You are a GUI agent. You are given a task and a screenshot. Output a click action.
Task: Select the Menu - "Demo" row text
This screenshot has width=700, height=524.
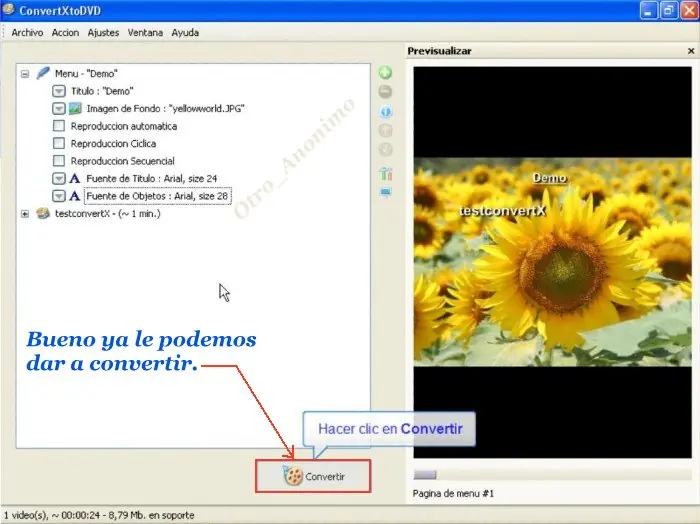coord(86,74)
